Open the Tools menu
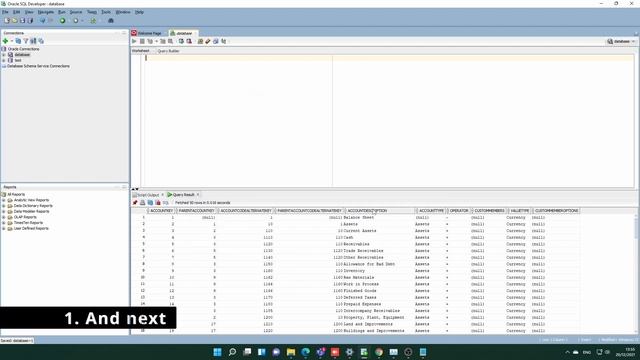This screenshot has height=360, width=640. tap(106, 12)
